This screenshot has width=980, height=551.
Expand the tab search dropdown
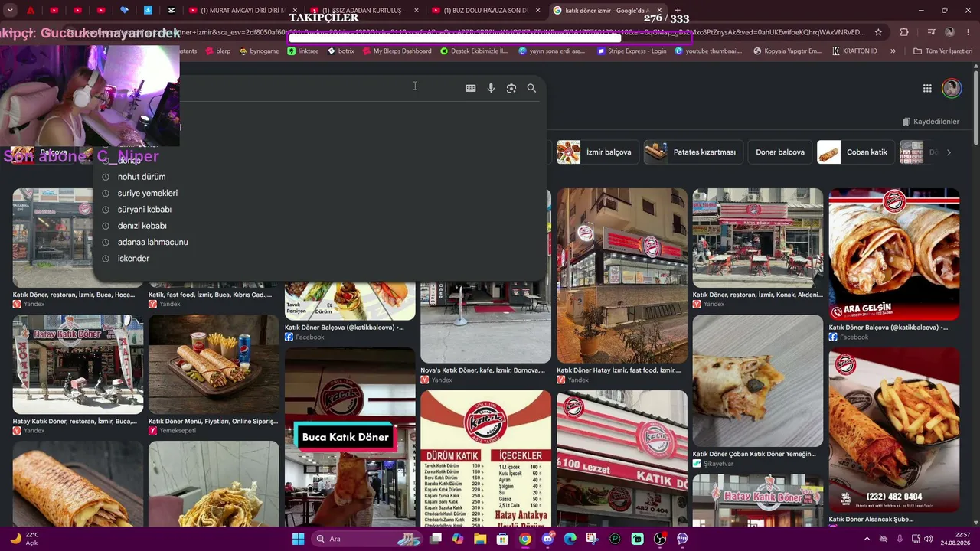(x=10, y=11)
